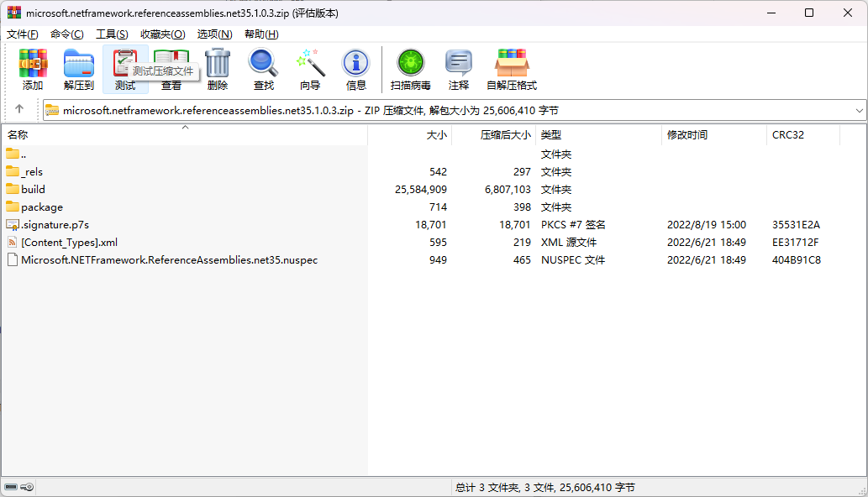868x497 pixels.
Task: Click the window resize grip corner
Action: coord(862,491)
